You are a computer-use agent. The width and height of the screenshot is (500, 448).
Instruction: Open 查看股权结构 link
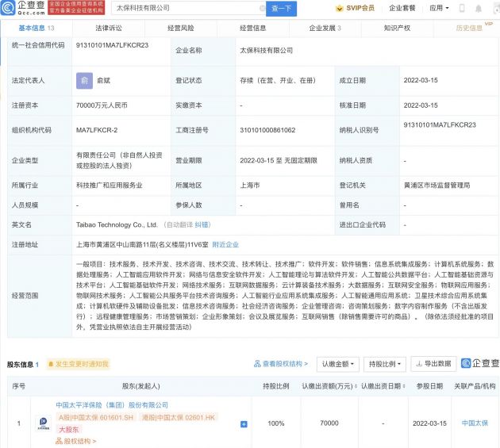pos(281,364)
